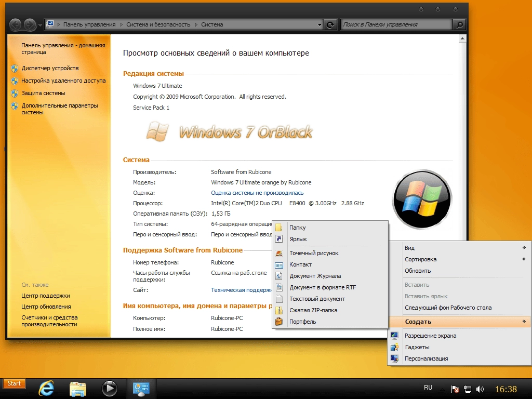The height and width of the screenshot is (399, 532).
Task: Open "Центр обновления" link
Action: (46, 307)
